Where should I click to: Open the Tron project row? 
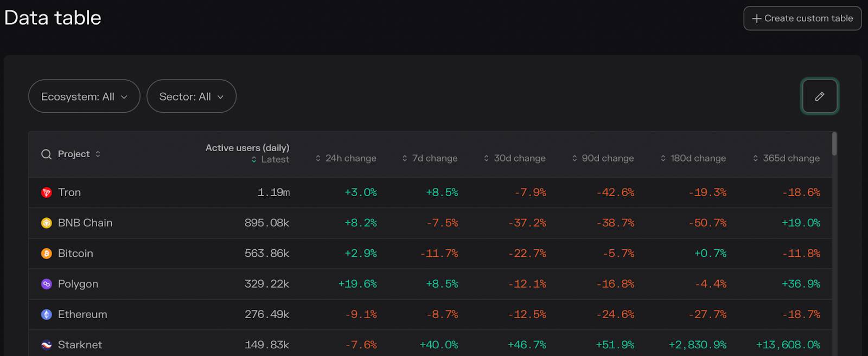pos(430,192)
